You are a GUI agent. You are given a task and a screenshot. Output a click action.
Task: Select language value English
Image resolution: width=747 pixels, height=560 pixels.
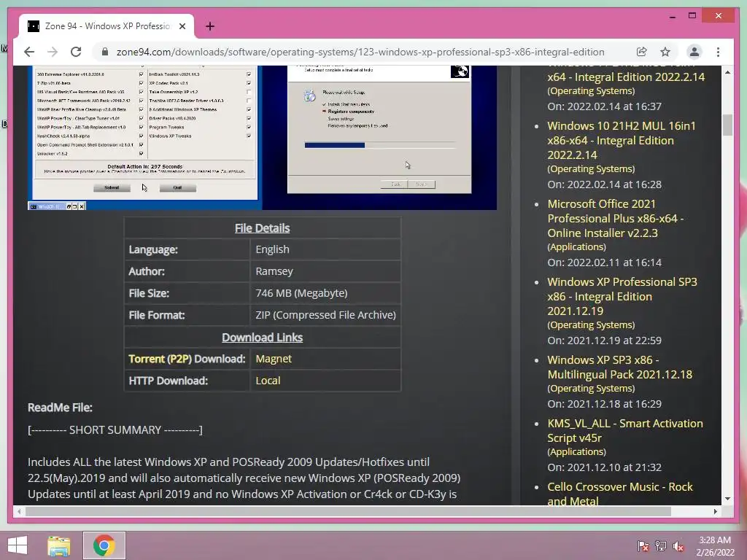273,249
